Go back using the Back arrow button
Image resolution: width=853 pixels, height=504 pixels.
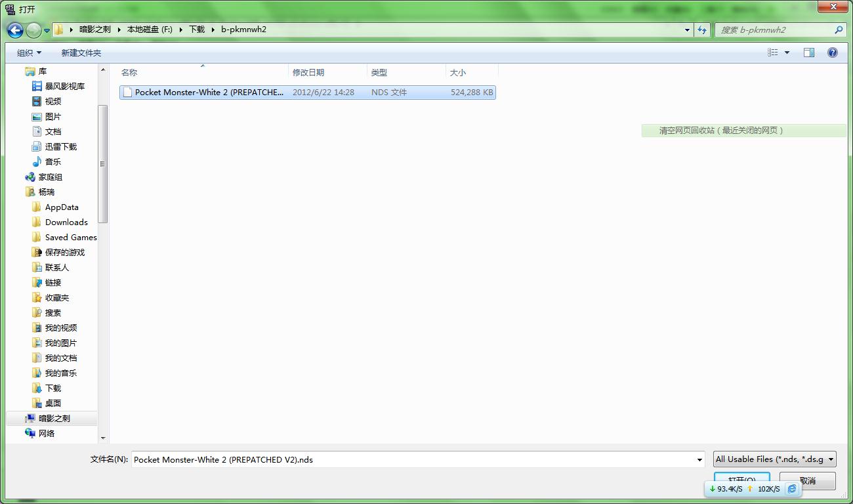[x=15, y=30]
